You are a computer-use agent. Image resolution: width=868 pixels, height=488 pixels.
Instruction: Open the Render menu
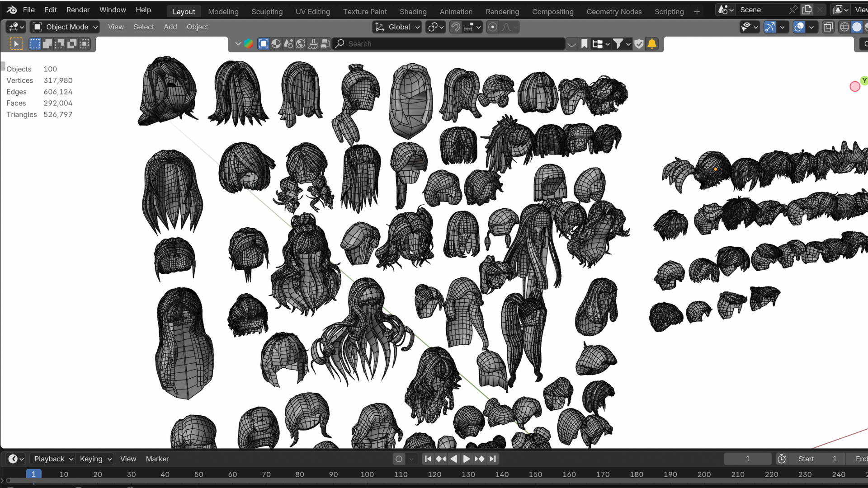(x=78, y=9)
